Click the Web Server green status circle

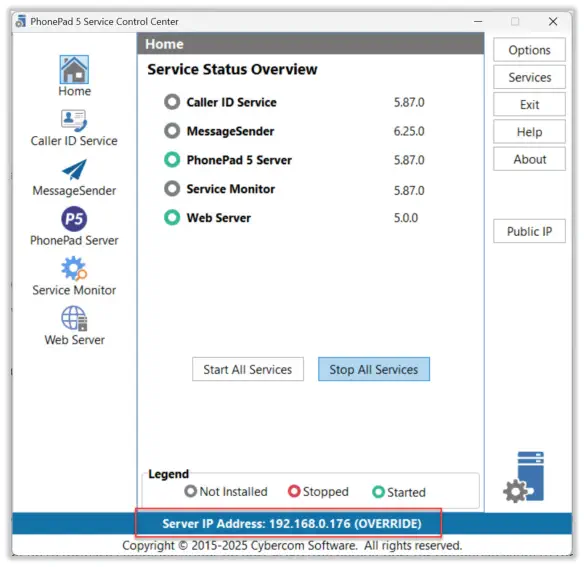click(x=172, y=218)
